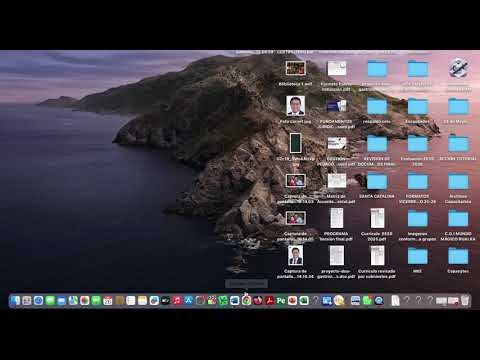The width and height of the screenshot is (480, 360).
Task: Select Curriculo revisado por subniveles.pdf
Action: 377,256
